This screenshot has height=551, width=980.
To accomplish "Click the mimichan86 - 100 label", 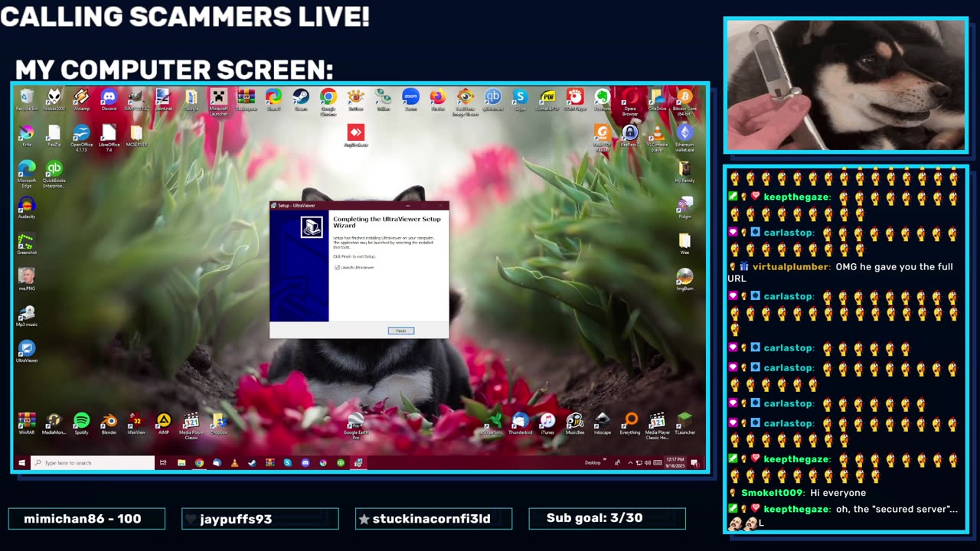I will pyautogui.click(x=83, y=518).
